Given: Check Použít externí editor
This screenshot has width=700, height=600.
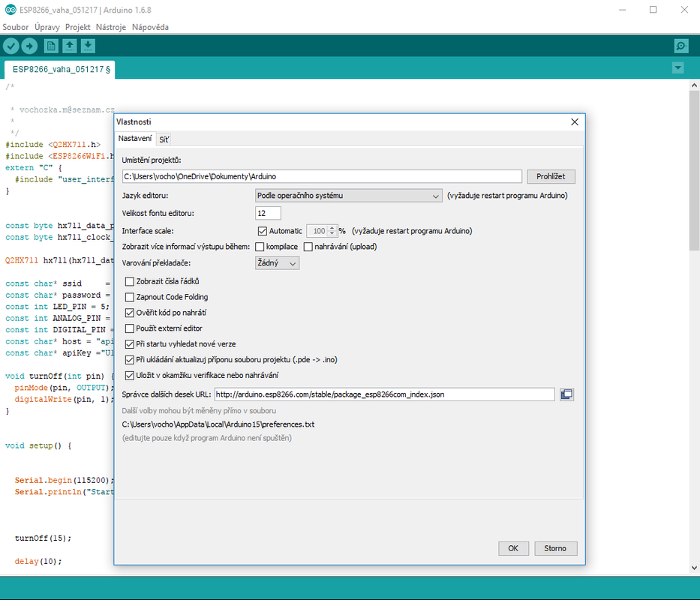Looking at the screenshot, I should (x=130, y=328).
